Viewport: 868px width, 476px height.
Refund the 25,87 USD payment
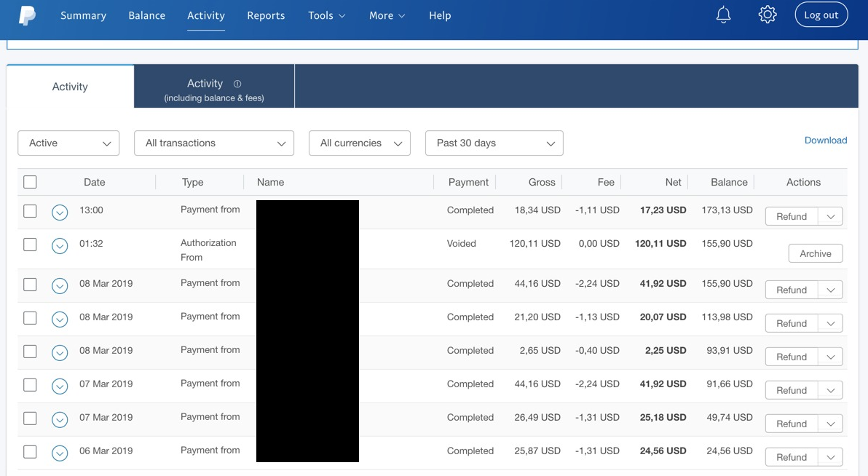tap(792, 457)
